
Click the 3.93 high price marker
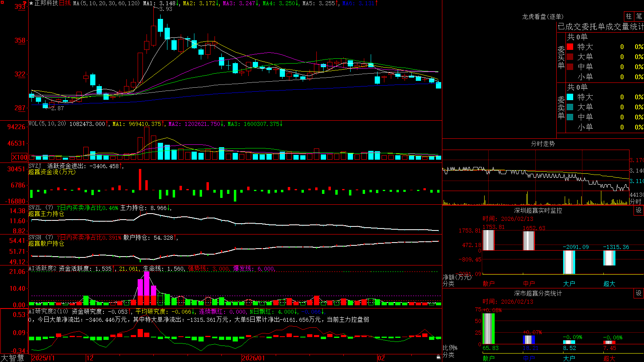tap(165, 9)
